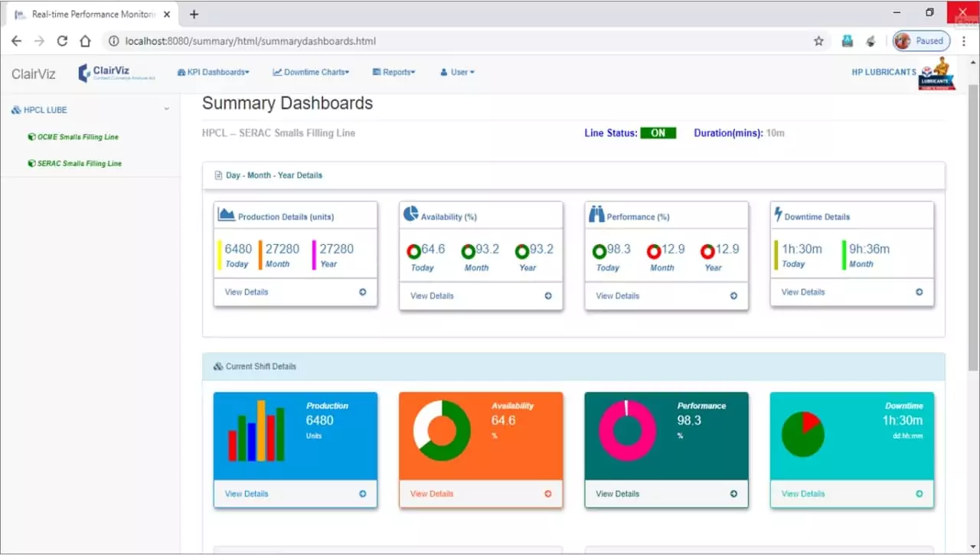The width and height of the screenshot is (980, 555).
Task: Click the pie chart on Downtime shift card
Action: click(x=802, y=434)
